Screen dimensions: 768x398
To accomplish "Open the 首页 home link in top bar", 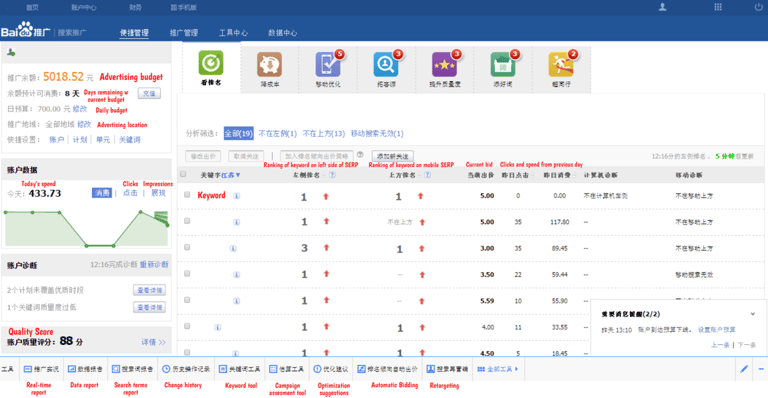I will (x=32, y=7).
